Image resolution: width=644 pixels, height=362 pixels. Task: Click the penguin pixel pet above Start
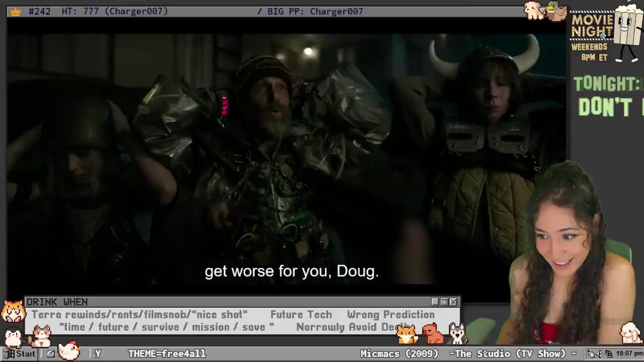point(13,337)
